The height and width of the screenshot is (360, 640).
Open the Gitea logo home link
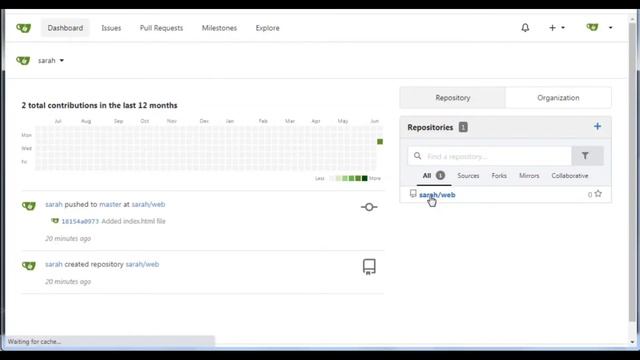[24, 28]
